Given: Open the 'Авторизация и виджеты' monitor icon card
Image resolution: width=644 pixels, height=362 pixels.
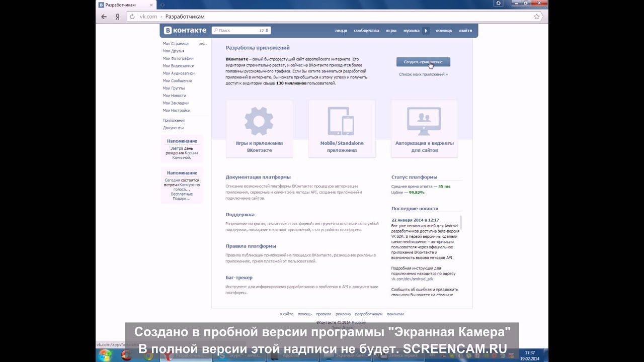Looking at the screenshot, I should 424,121.
